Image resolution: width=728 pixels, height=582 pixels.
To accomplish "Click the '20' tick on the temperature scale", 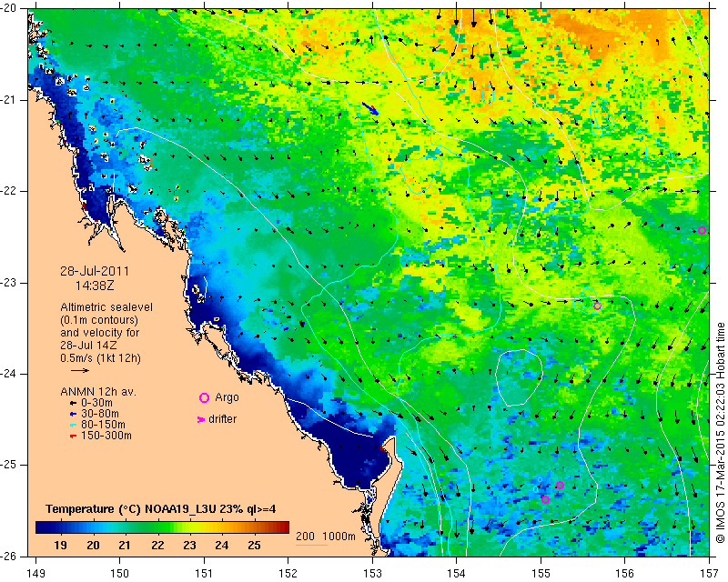I will [x=93, y=546].
